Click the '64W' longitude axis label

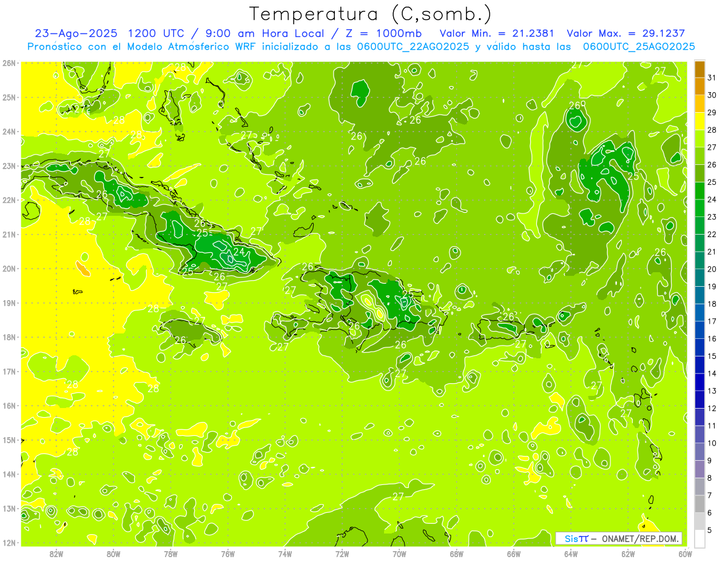[571, 554]
